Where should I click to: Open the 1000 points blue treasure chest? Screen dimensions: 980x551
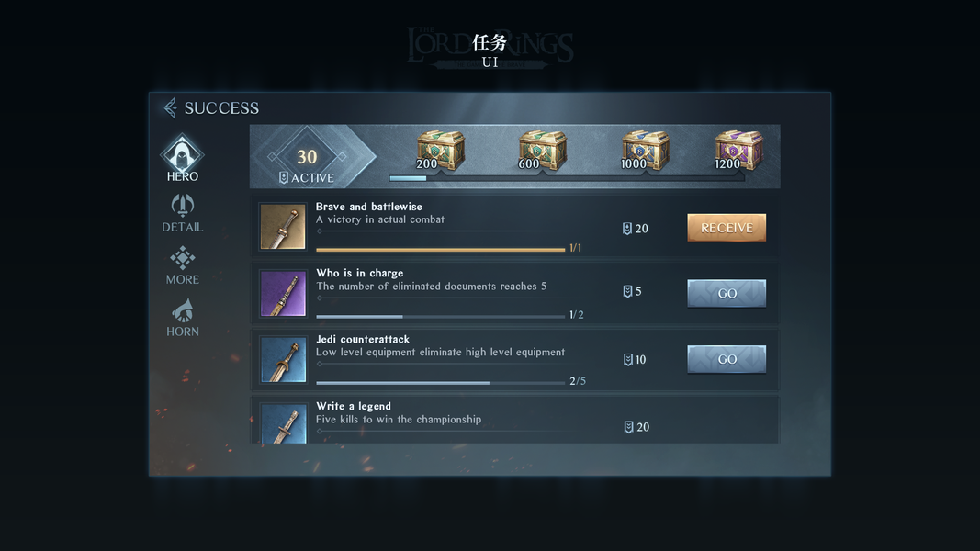point(645,150)
